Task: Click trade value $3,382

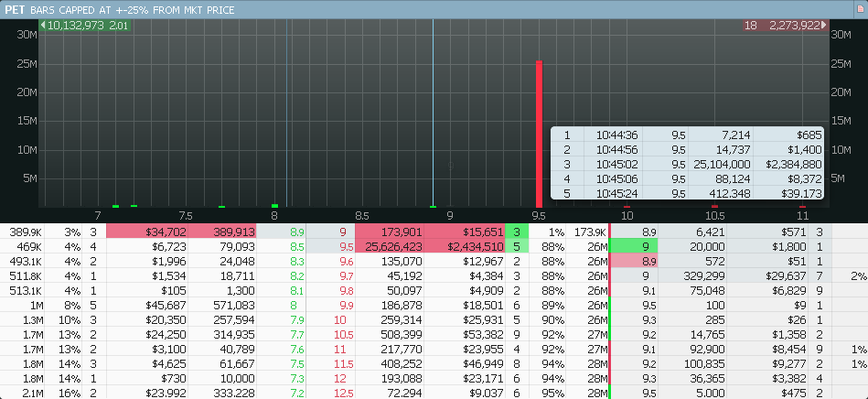Action: coord(788,379)
